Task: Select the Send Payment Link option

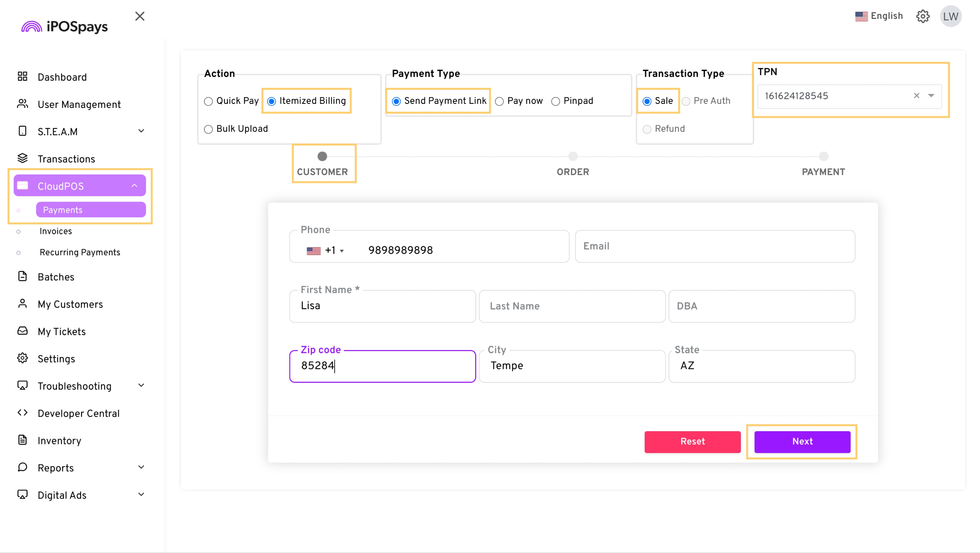Action: [x=396, y=101]
